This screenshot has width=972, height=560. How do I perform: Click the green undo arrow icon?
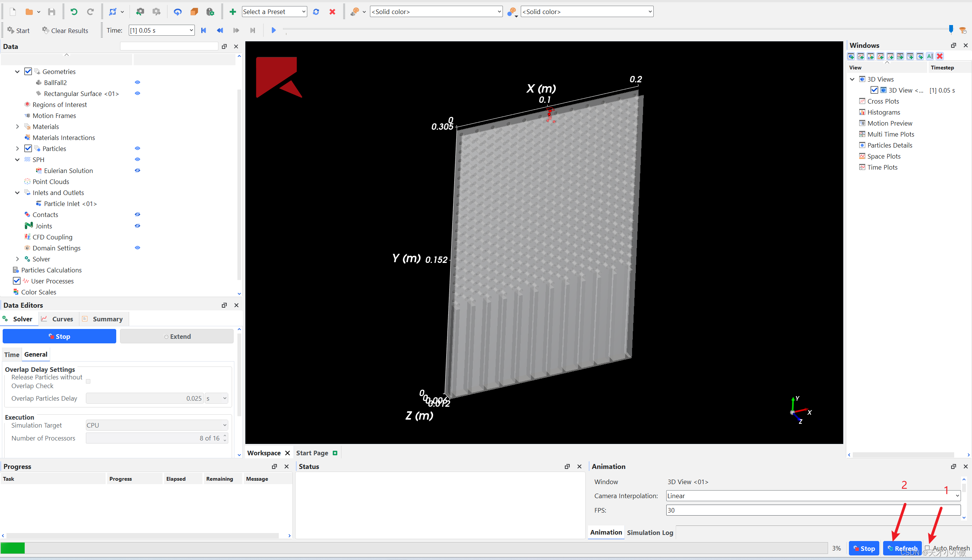click(74, 11)
